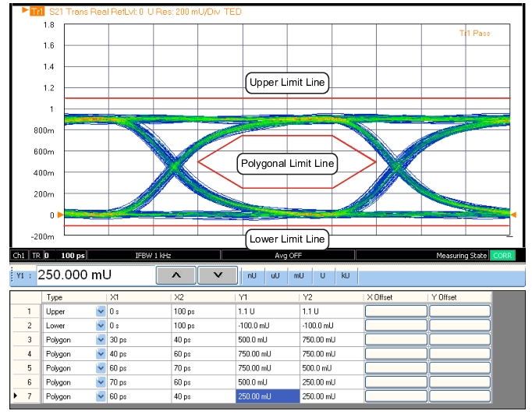Viewport: 532px width, 418px height.
Task: Select X2 cell 70 ps in row 5
Action: (204, 368)
